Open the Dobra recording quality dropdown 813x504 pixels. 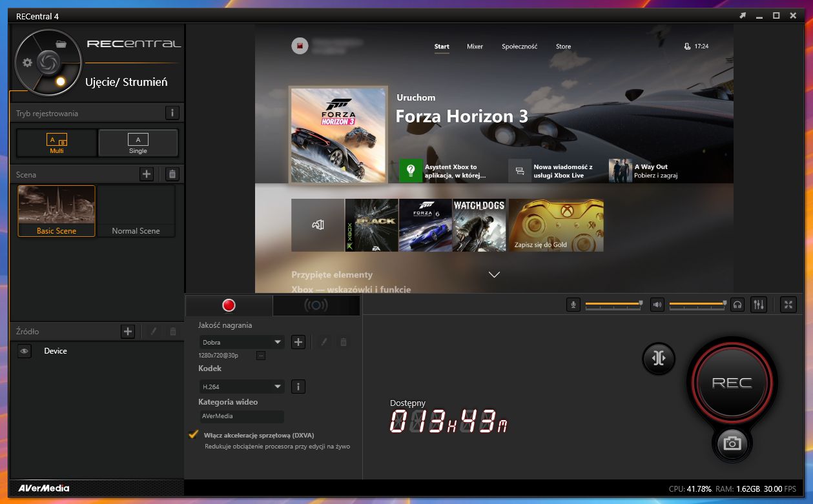tap(242, 342)
